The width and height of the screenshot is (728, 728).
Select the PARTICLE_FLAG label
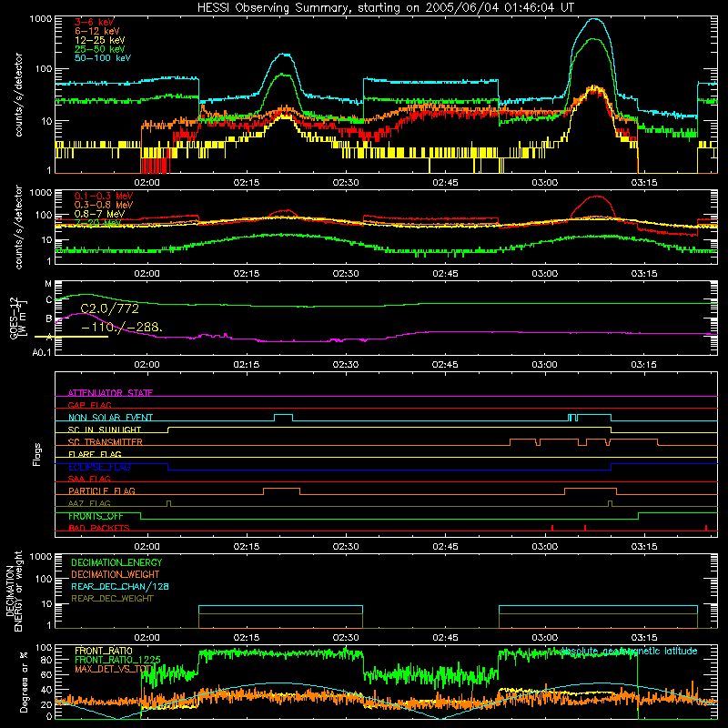(102, 491)
